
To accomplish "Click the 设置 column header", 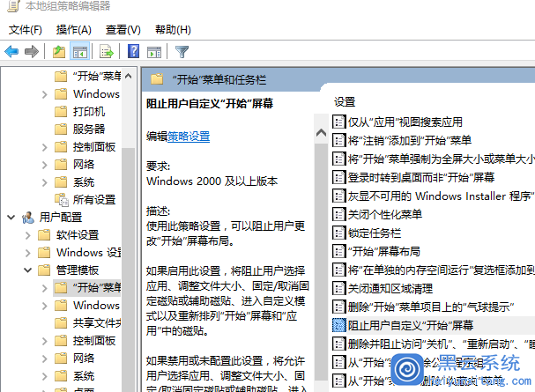I will tap(345, 102).
